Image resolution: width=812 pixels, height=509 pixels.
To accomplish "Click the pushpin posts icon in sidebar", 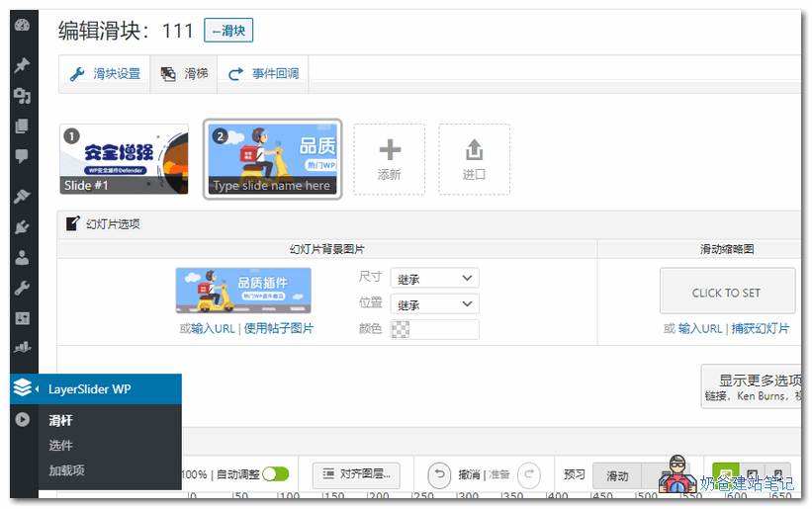I will tap(23, 65).
